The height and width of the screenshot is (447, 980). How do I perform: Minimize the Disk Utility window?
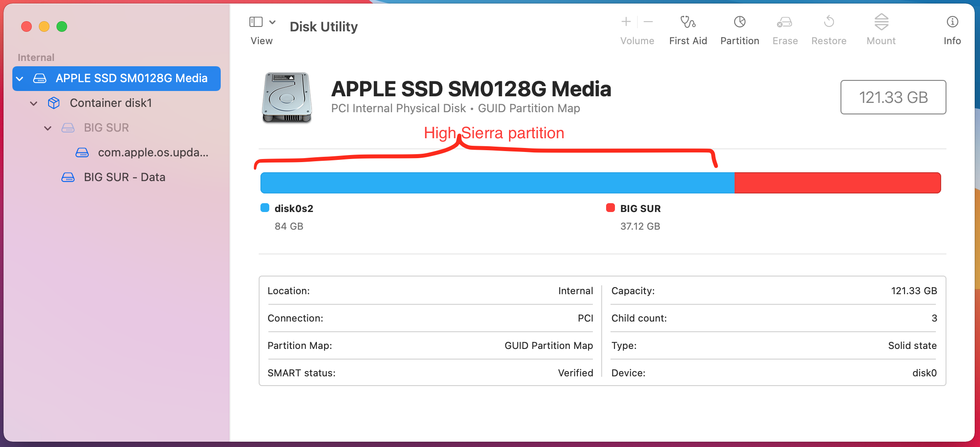tap(44, 27)
